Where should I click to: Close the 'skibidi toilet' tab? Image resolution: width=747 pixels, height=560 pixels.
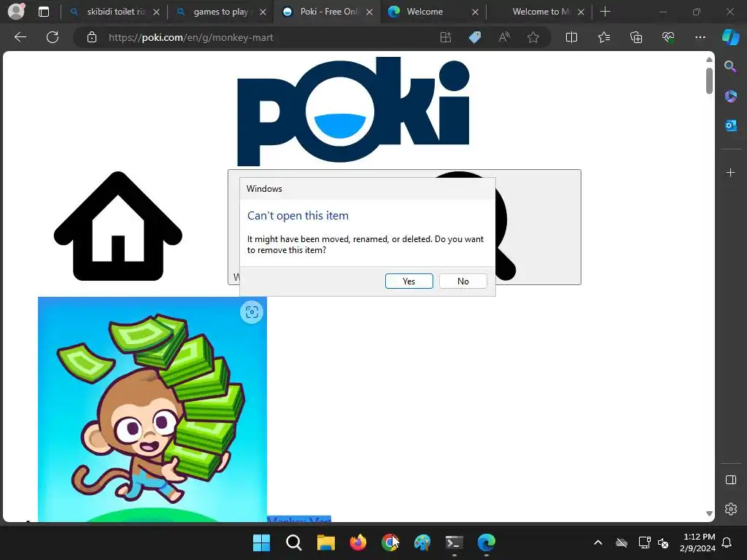[x=156, y=12]
